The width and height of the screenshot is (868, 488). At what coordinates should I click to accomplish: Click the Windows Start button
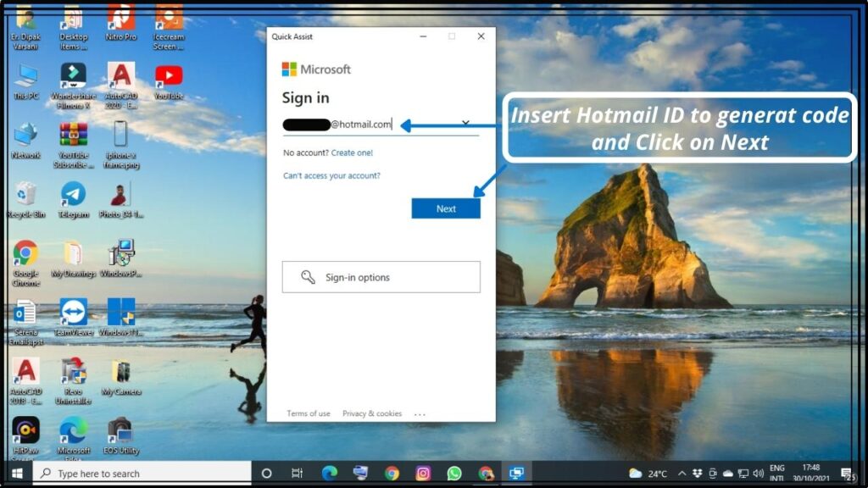16,473
